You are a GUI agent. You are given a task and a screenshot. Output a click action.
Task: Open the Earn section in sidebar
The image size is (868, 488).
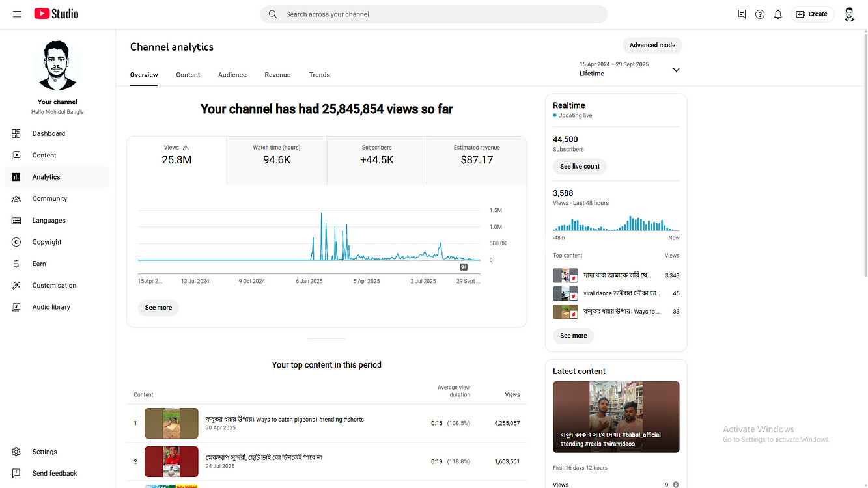click(39, 264)
